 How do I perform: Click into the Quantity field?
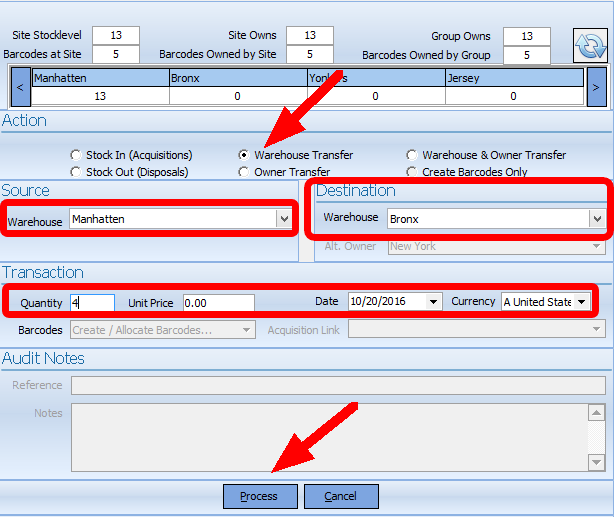pyautogui.click(x=91, y=302)
